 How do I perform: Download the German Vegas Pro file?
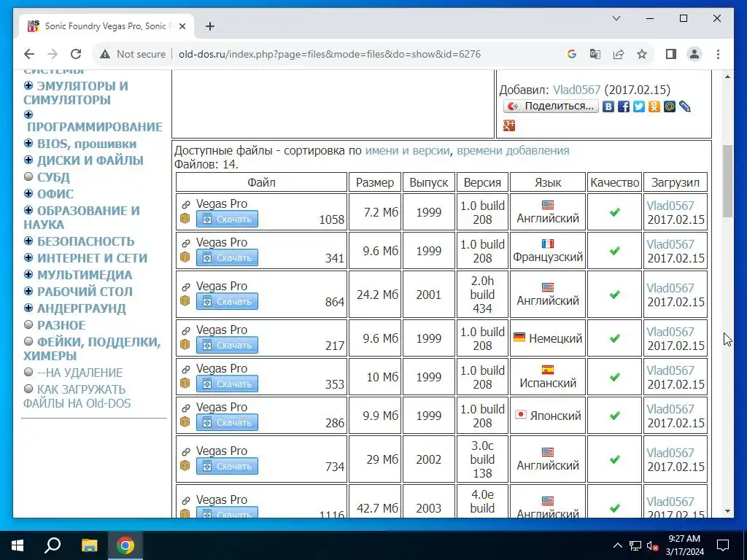[x=228, y=345]
